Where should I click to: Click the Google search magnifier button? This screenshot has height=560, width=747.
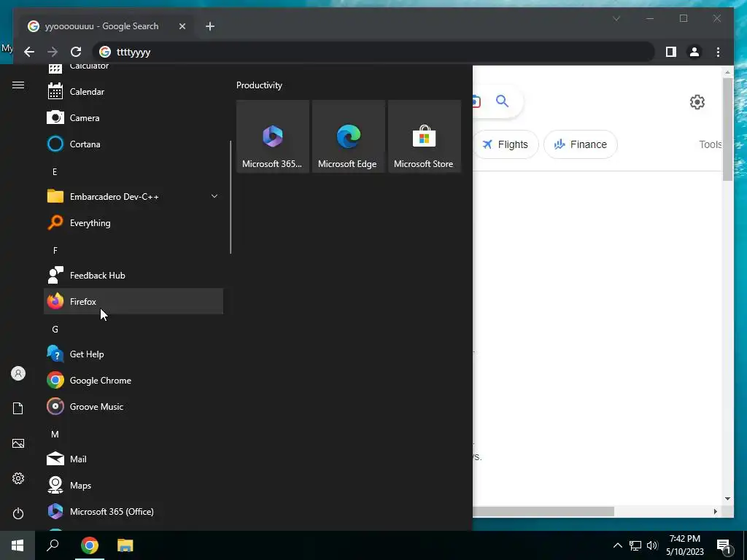click(x=502, y=101)
